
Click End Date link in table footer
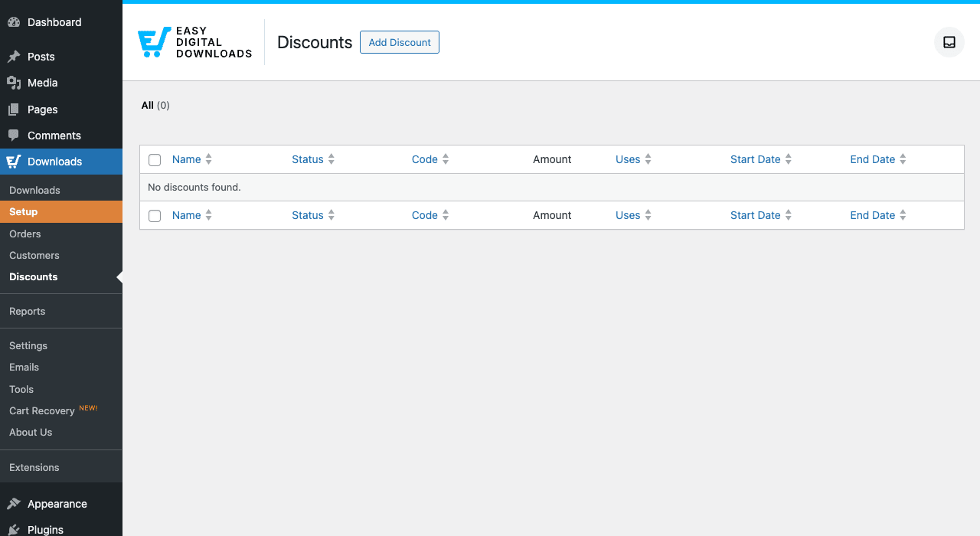873,215
